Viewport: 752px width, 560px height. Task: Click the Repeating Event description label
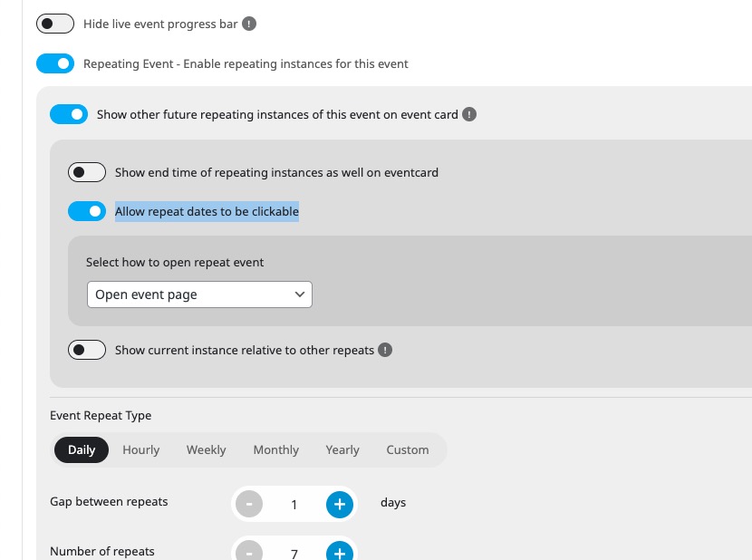pos(246,63)
